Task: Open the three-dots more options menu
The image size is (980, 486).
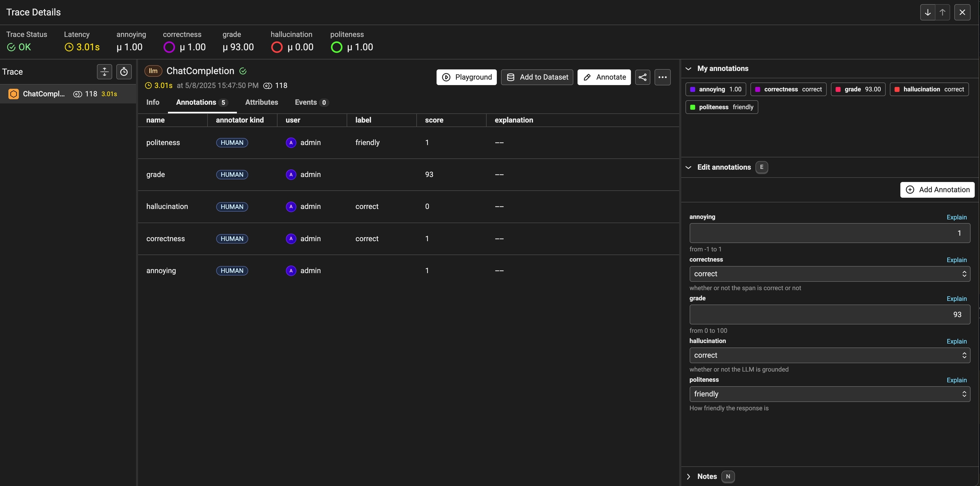Action: tap(662, 77)
